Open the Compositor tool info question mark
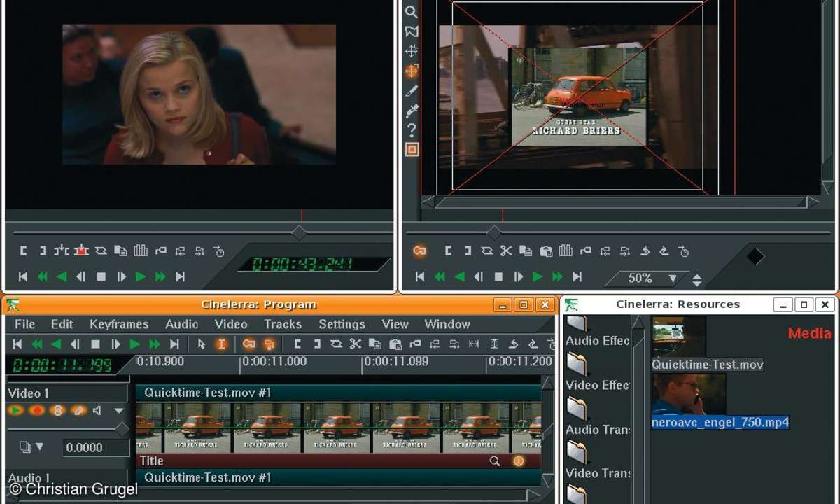 (x=412, y=130)
